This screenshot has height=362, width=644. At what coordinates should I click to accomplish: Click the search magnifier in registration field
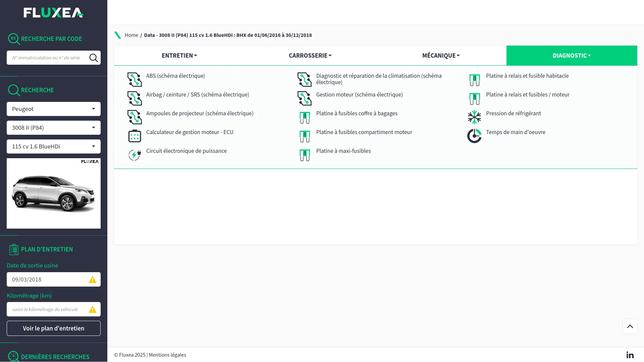[94, 58]
